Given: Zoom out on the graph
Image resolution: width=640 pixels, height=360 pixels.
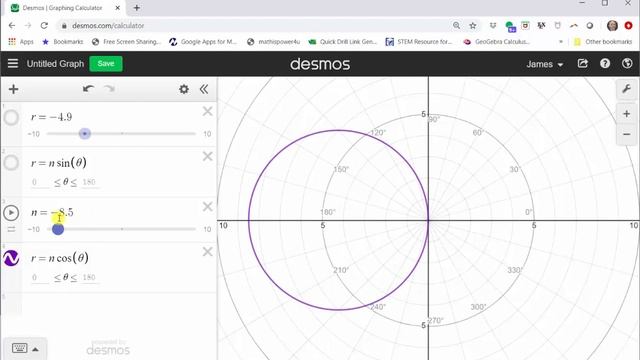Looking at the screenshot, I should pyautogui.click(x=626, y=134).
